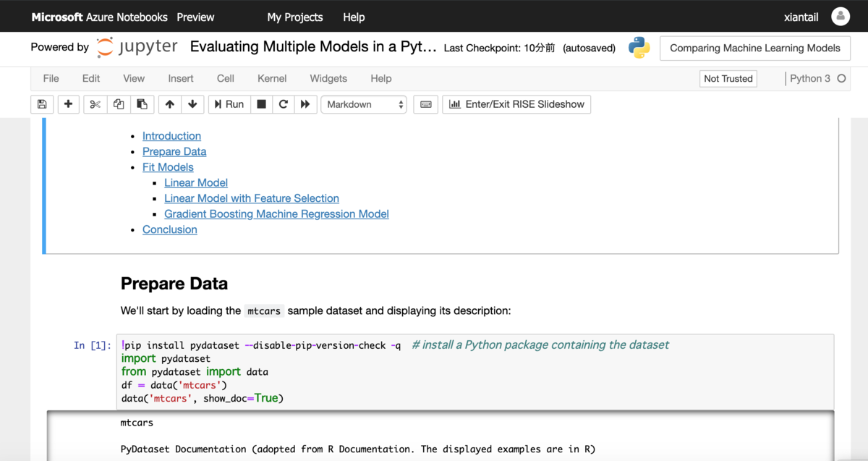Open the xiantail user account avatar
Screen dimensions: 868x461
coord(841,17)
